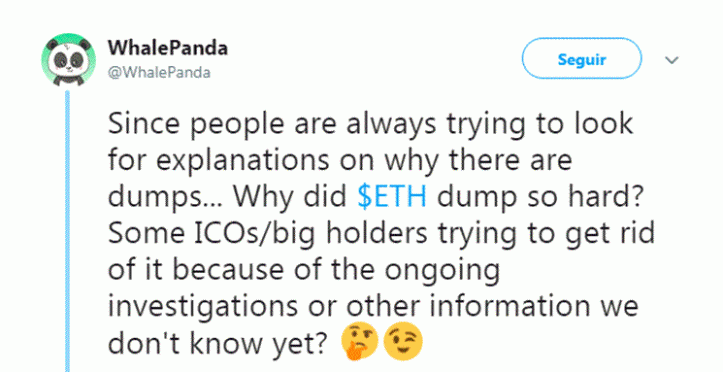
Task: Open tweet options chevron next to Seguir
Action: [x=672, y=60]
